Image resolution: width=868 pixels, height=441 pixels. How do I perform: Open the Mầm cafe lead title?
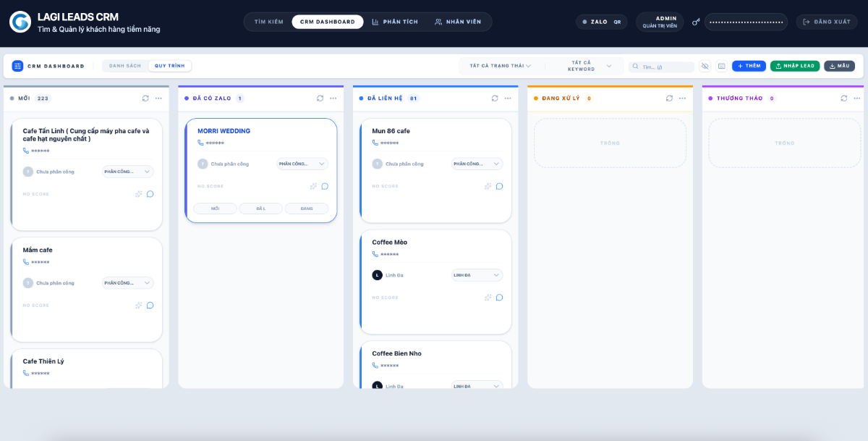tap(38, 250)
